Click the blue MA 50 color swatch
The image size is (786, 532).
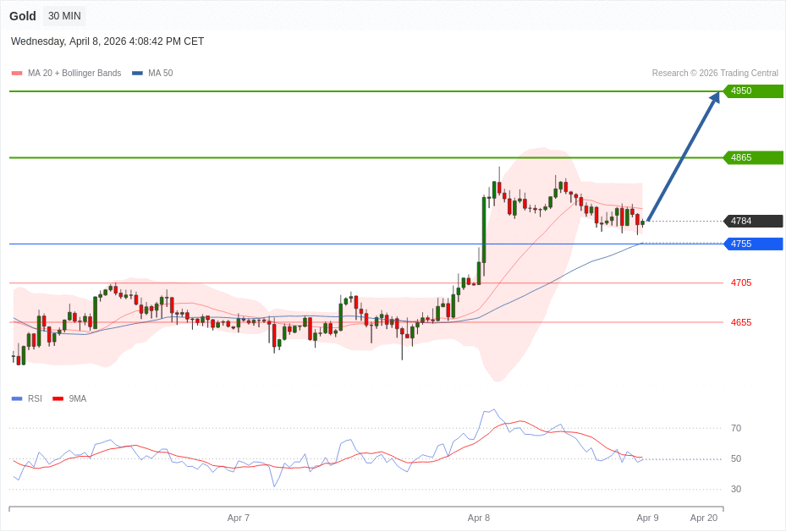[x=137, y=74]
